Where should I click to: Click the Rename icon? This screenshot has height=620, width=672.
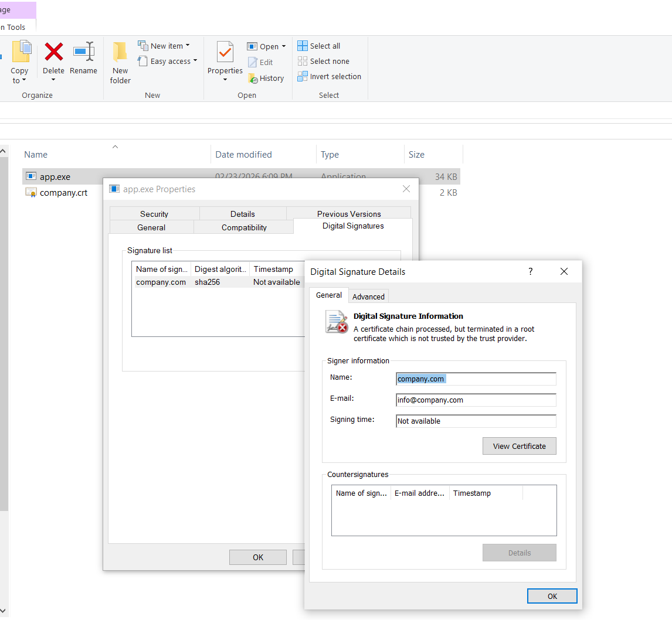[x=83, y=60]
